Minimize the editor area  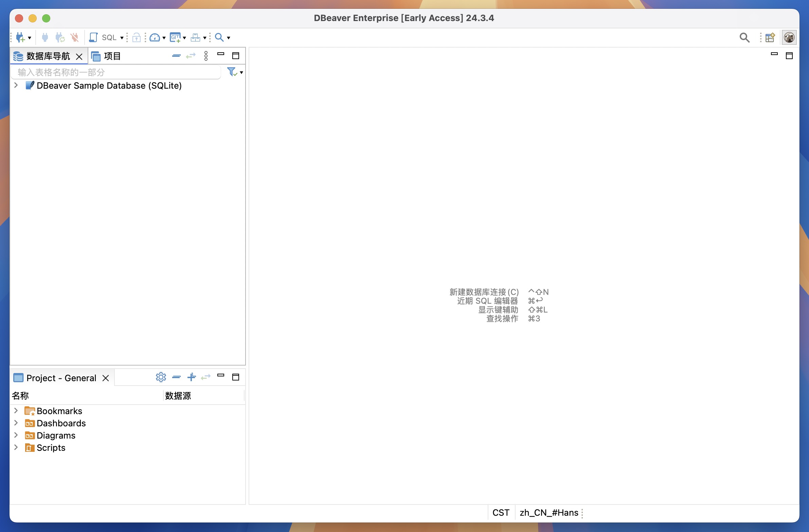[774, 54]
